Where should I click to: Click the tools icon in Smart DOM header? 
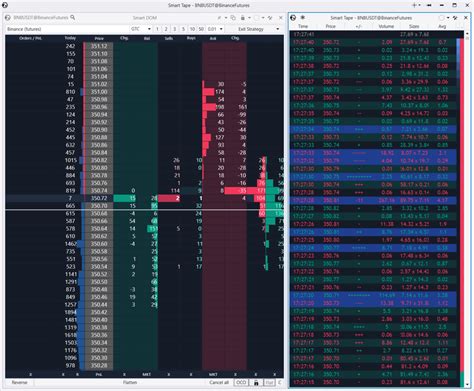[270, 18]
